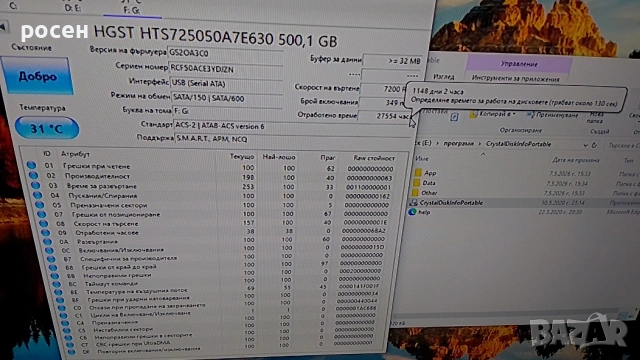The width and height of the screenshot is (640, 360).
Task: Select the CrystalDiskInfoPortable file row
Action: tap(524, 203)
